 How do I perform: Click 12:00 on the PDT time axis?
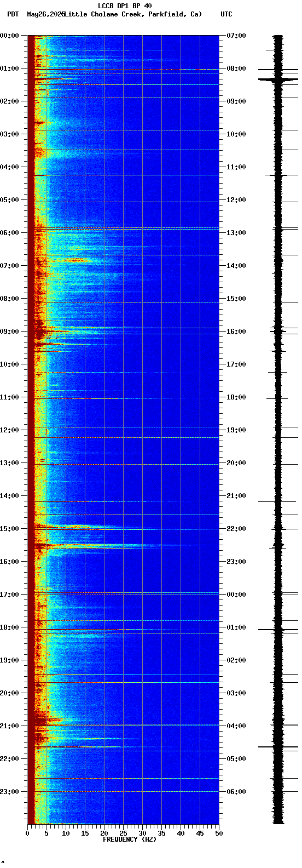[10, 430]
